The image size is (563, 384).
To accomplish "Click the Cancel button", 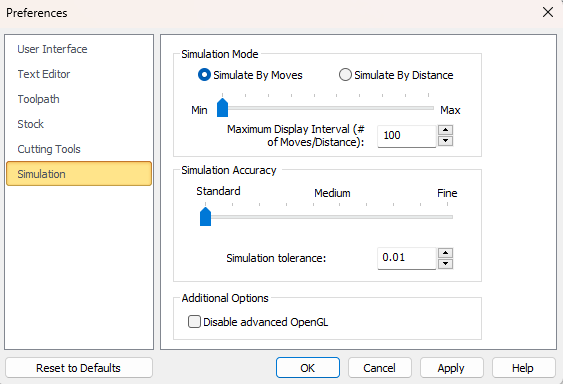I will 380,367.
